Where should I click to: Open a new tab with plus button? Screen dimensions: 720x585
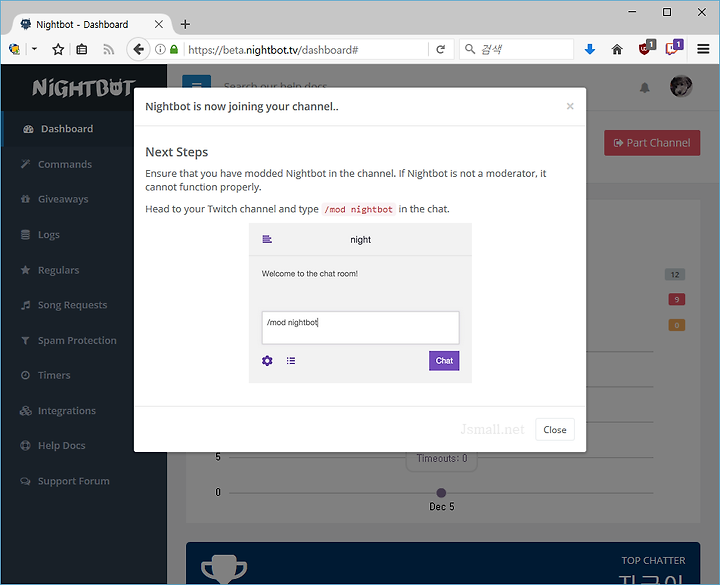[185, 24]
